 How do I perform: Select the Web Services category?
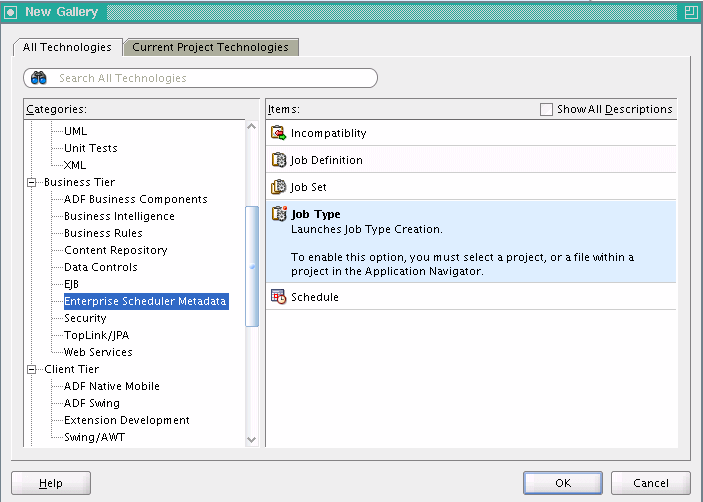click(98, 352)
